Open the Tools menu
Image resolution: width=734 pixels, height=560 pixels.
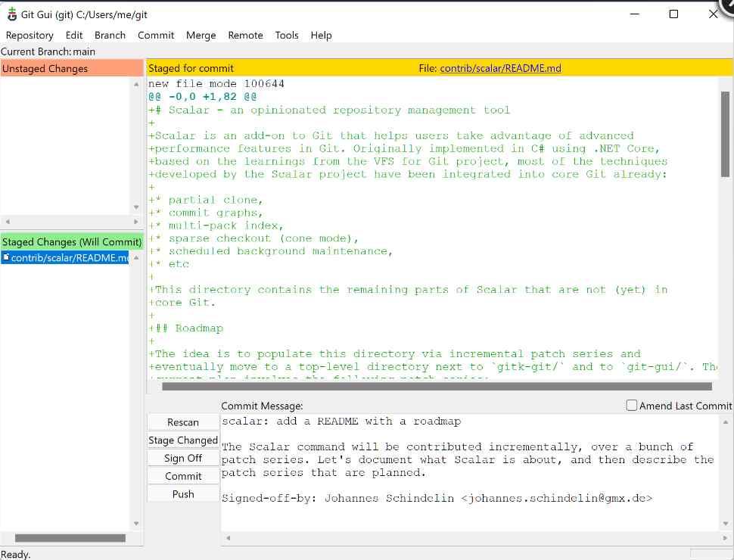(287, 35)
